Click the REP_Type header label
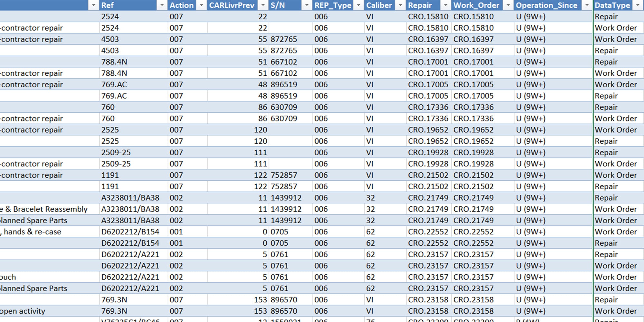 pos(332,5)
